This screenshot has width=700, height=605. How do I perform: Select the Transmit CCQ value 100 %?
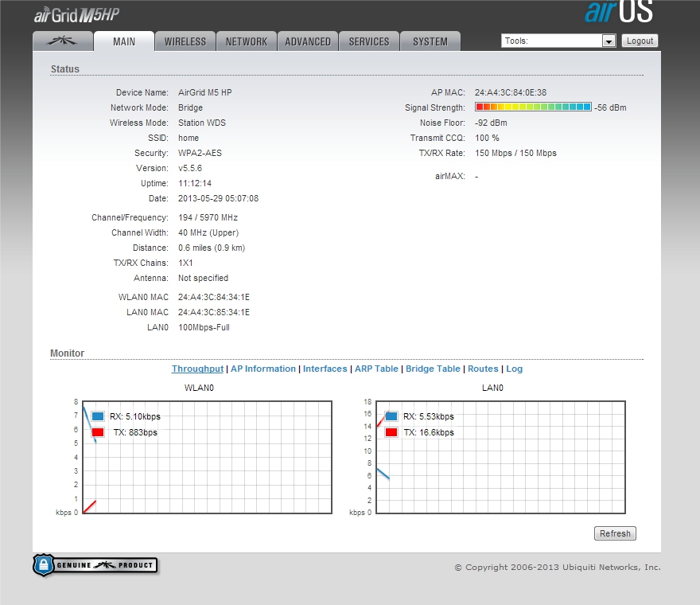487,138
